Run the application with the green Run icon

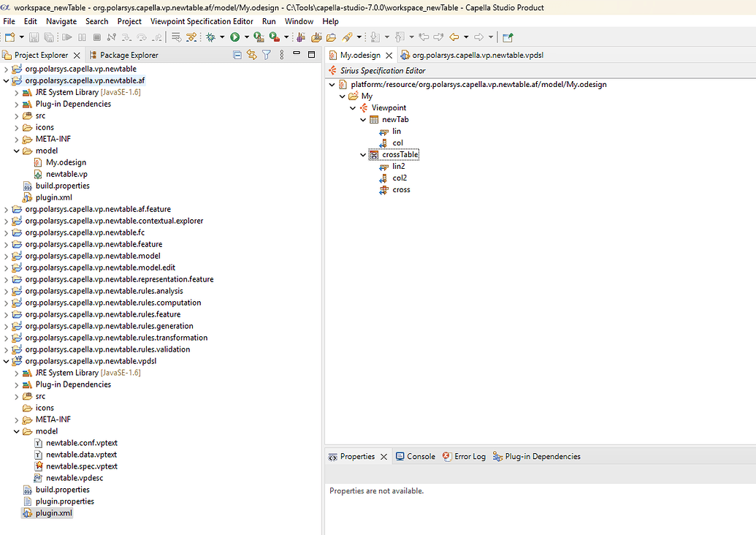235,37
